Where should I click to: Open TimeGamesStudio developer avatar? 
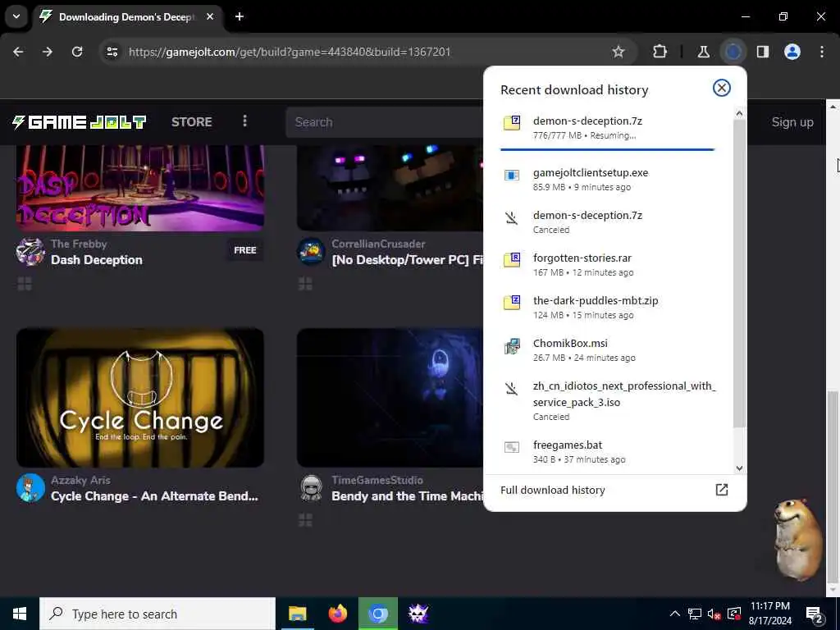pyautogui.click(x=311, y=488)
